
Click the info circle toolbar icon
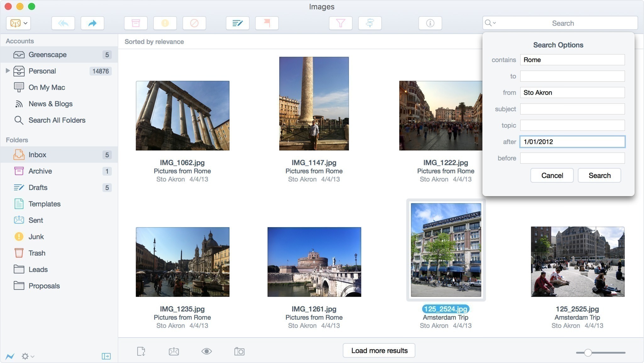click(x=430, y=23)
